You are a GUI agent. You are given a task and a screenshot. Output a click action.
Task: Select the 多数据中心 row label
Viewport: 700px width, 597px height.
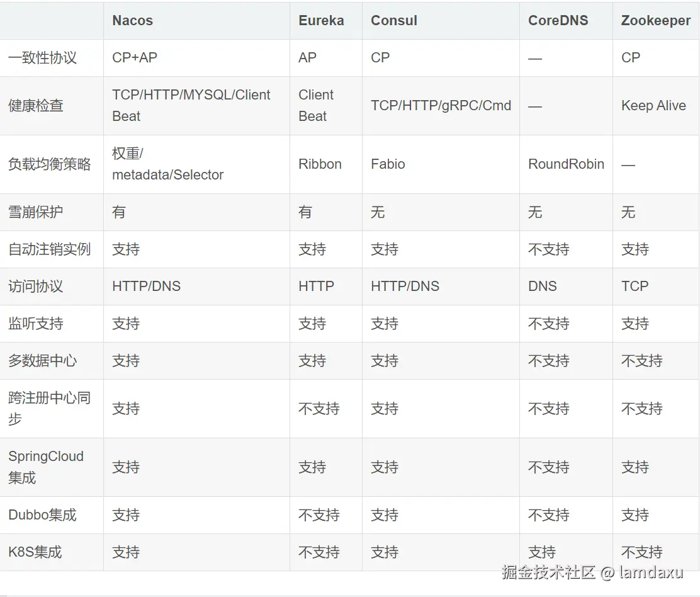pos(42,361)
